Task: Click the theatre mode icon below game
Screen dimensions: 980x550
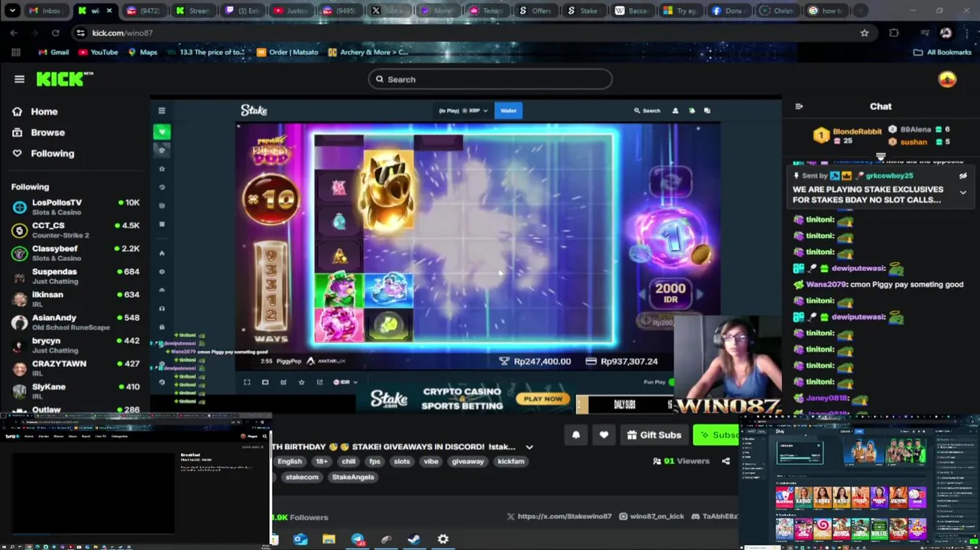Action: tap(265, 382)
